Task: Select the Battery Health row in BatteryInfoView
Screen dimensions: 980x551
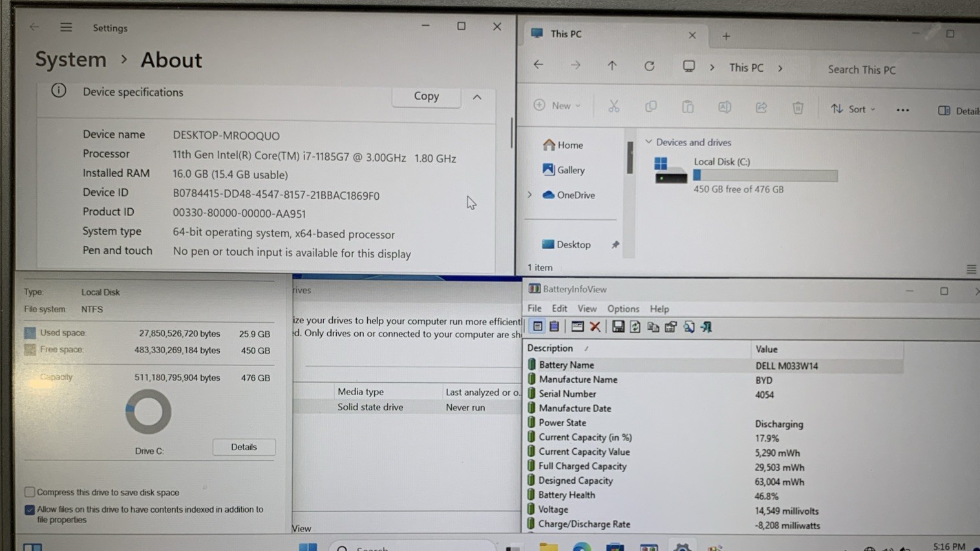Action: [x=714, y=495]
